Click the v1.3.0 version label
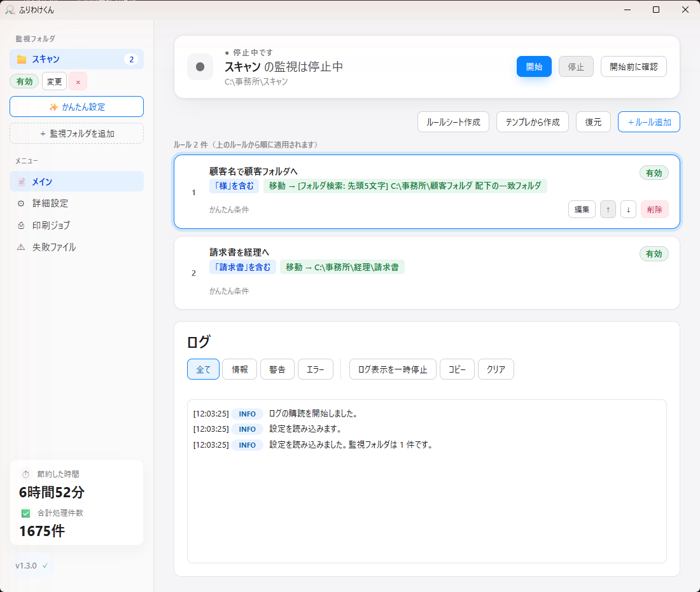The width and height of the screenshot is (700, 592). pyautogui.click(x=26, y=566)
